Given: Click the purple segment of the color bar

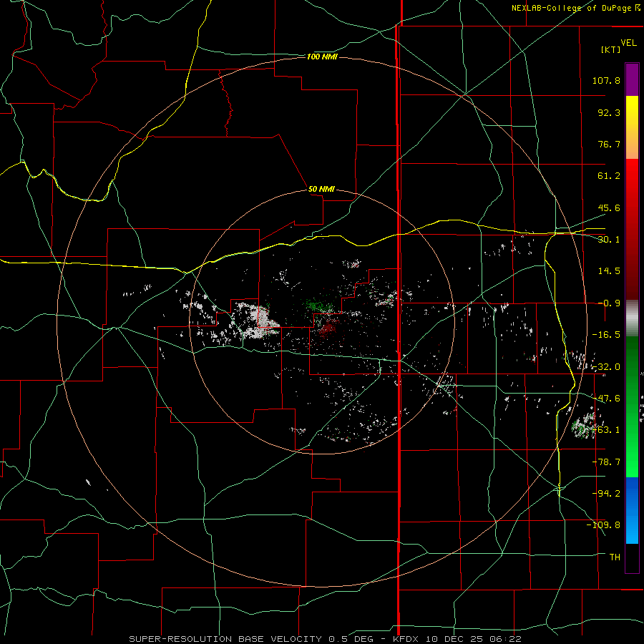Looking at the screenshot, I should 632,79.
